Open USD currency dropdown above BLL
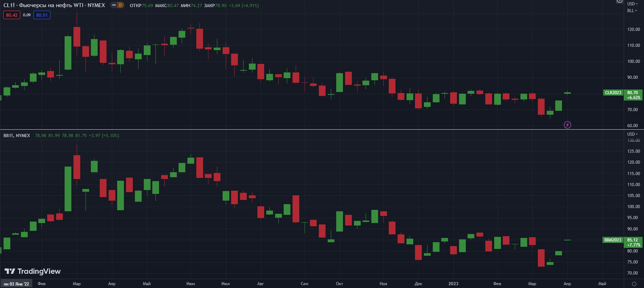 pyautogui.click(x=632, y=4)
